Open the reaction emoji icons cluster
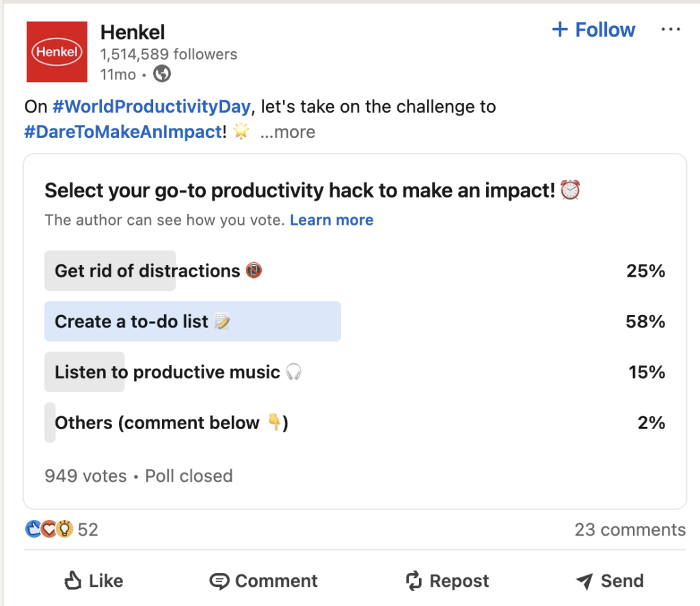Viewport: 700px width, 606px height. point(49,529)
